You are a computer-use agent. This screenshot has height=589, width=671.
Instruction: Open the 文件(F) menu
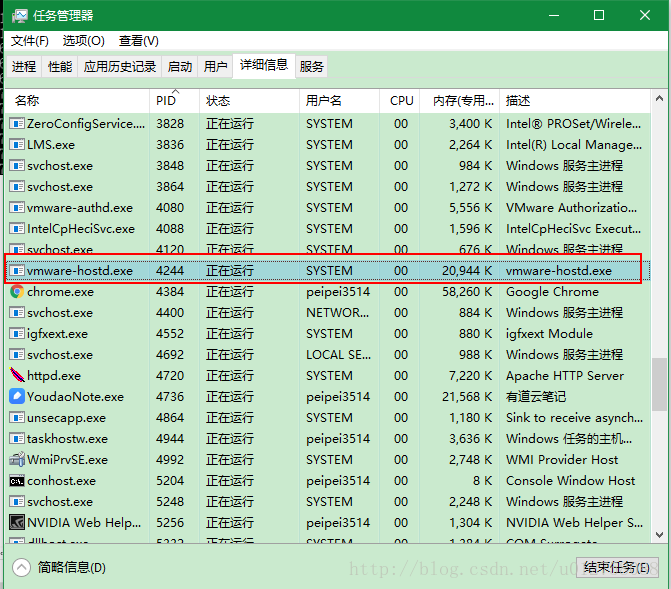pyautogui.click(x=30, y=41)
